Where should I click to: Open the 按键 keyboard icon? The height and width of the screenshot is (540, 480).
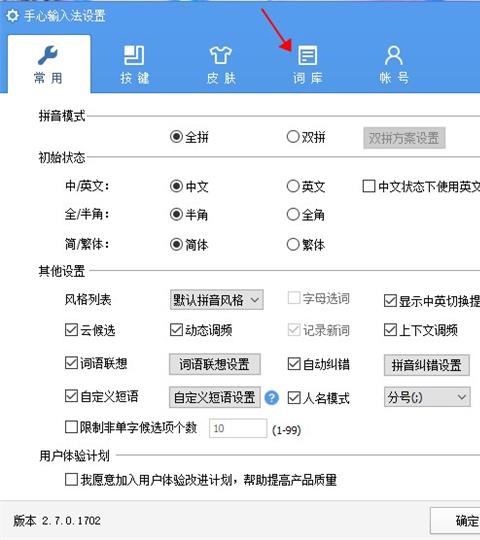pos(134,55)
